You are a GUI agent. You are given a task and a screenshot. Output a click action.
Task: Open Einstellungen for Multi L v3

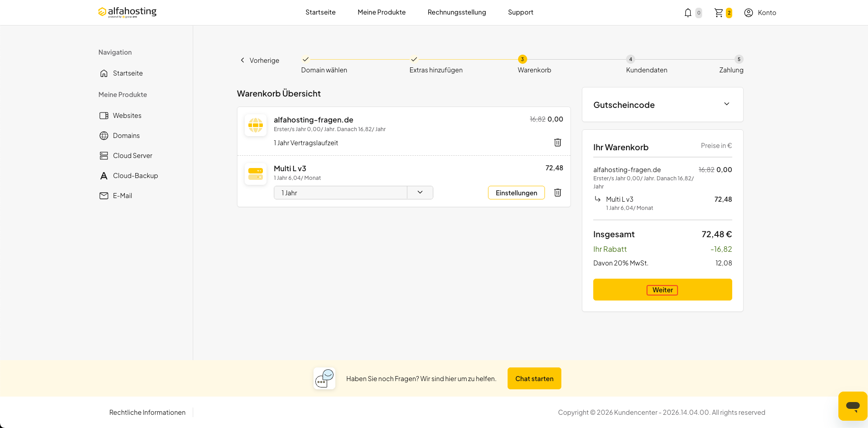point(516,193)
